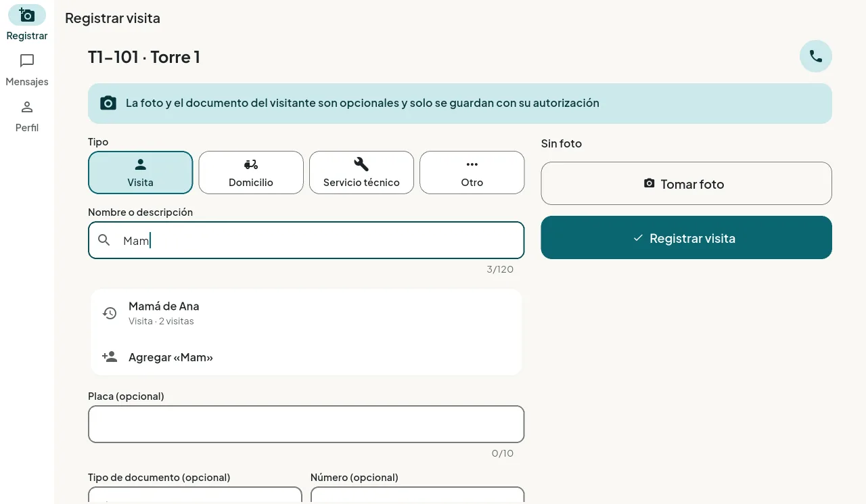
Task: Choose the Mamá de Ana suggestion
Action: 306,313
